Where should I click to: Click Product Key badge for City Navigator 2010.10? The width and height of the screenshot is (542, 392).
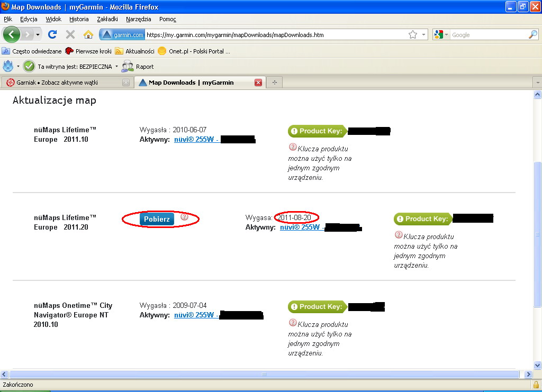point(318,306)
